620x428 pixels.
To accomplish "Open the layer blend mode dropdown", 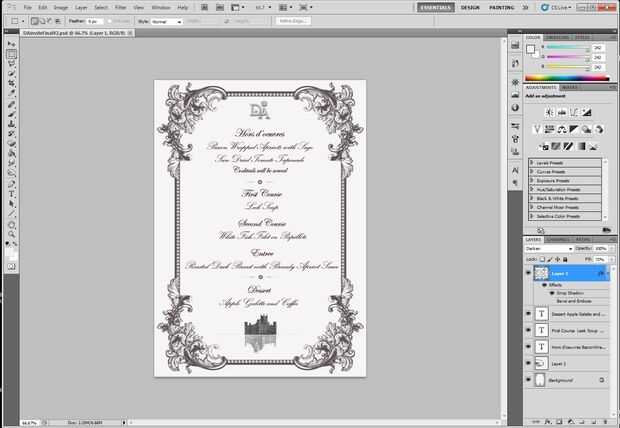I will 549,249.
